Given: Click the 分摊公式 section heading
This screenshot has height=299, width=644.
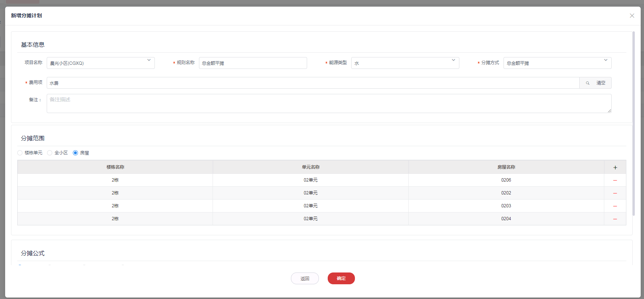Looking at the screenshot, I should click(x=33, y=253).
